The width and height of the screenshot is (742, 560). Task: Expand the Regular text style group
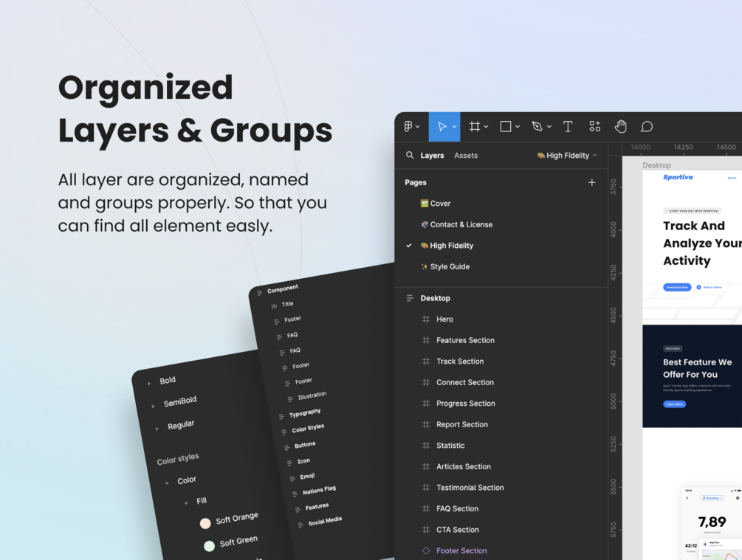(x=157, y=429)
